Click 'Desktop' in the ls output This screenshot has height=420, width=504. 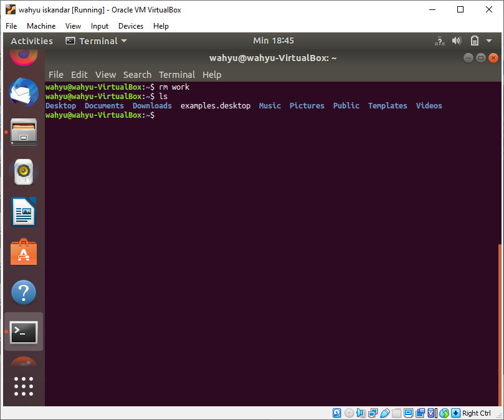pyautogui.click(x=61, y=105)
